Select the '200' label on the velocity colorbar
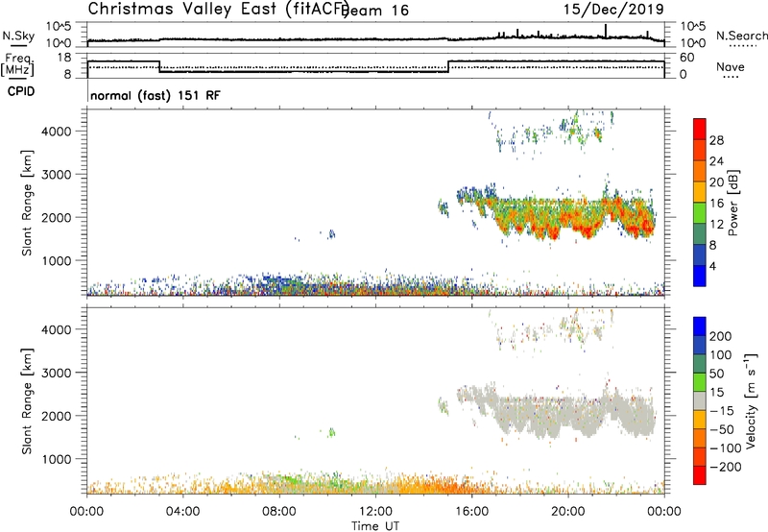768x532 pixels. click(720, 336)
